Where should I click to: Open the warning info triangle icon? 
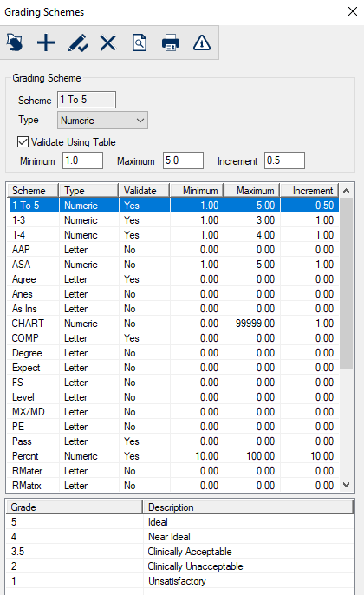202,42
